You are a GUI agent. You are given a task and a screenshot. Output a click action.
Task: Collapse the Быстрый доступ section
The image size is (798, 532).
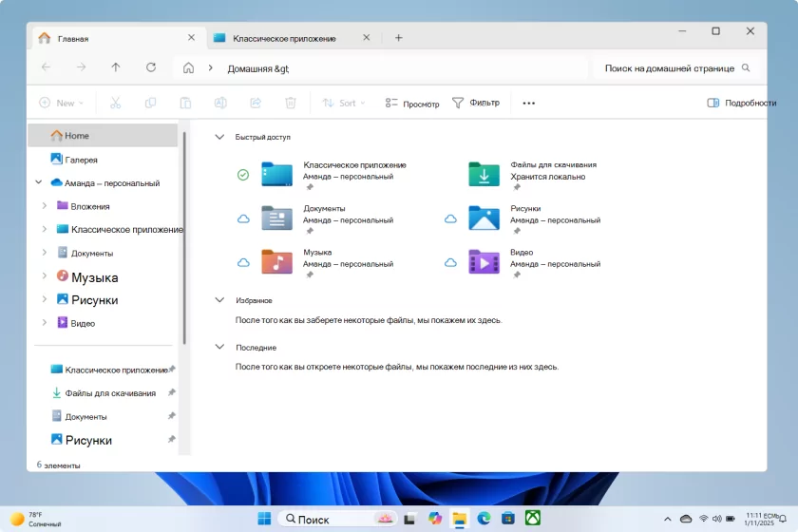220,137
